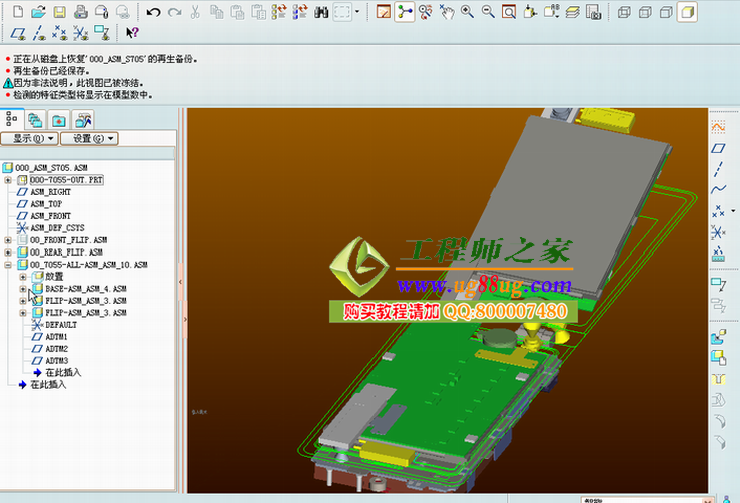Image resolution: width=740 pixels, height=503 pixels.
Task: Open the 设置 dropdown menu
Action: click(x=88, y=138)
